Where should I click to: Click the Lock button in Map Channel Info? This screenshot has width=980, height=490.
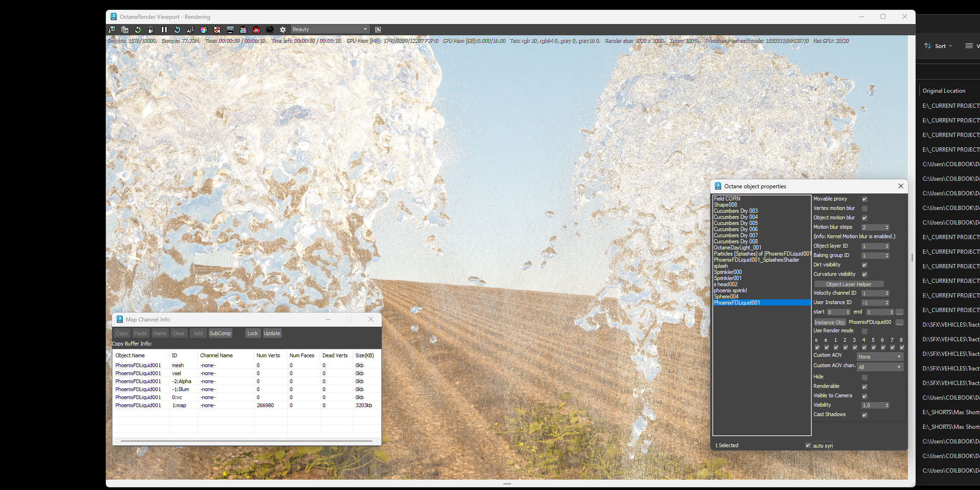253,333
